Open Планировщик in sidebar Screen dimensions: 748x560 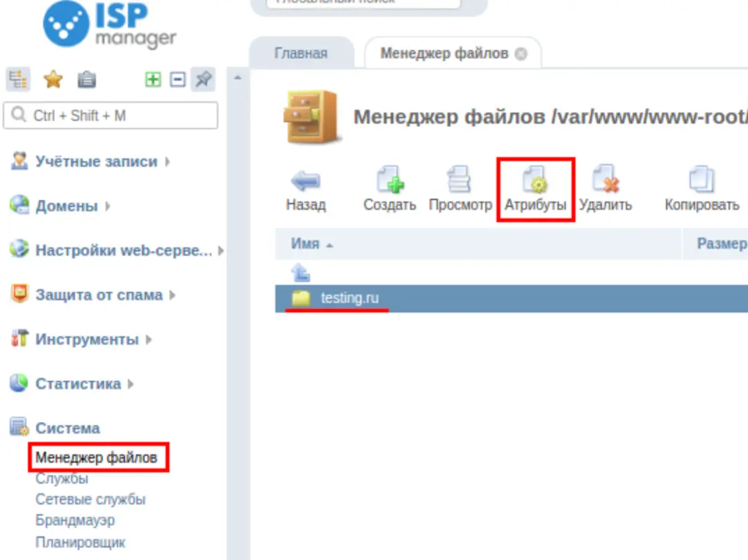click(80, 543)
